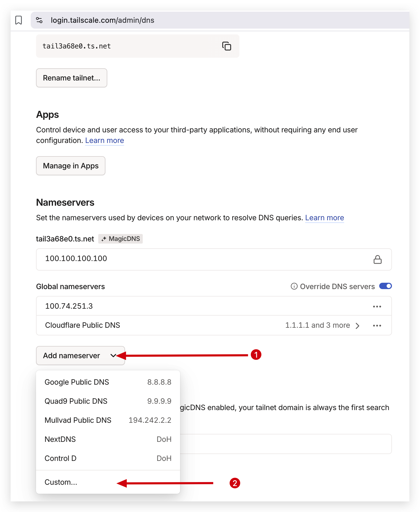Image resolution: width=420 pixels, height=512 pixels.
Task: Click the 100.74.251.3 global nameserver row
Action: [x=214, y=306]
